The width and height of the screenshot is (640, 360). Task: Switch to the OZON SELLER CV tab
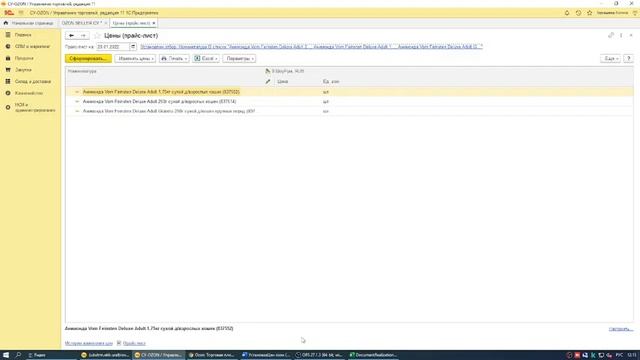(x=81, y=23)
